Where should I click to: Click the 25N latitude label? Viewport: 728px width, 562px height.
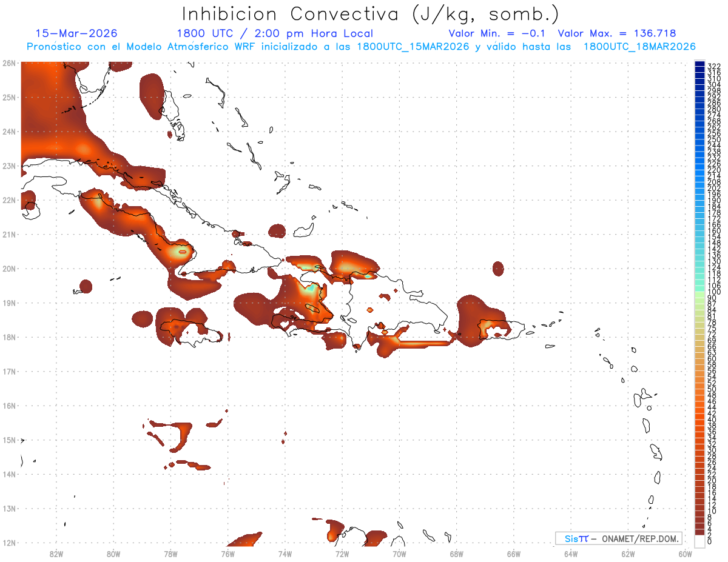[8, 97]
